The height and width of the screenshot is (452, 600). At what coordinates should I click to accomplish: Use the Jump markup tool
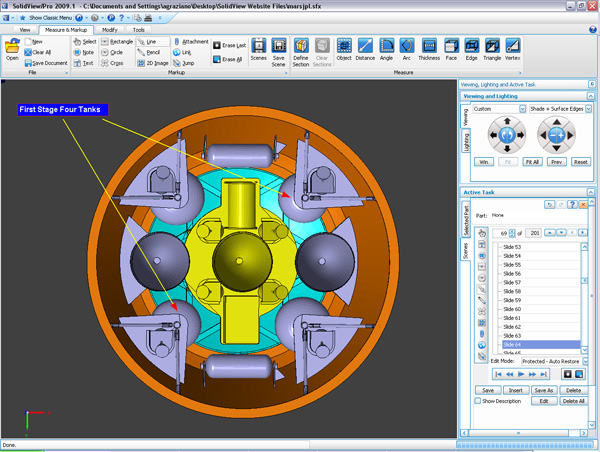184,63
